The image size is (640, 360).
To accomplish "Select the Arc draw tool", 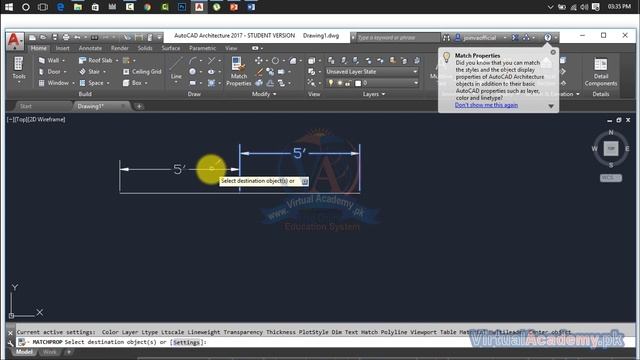I will pos(193,60).
